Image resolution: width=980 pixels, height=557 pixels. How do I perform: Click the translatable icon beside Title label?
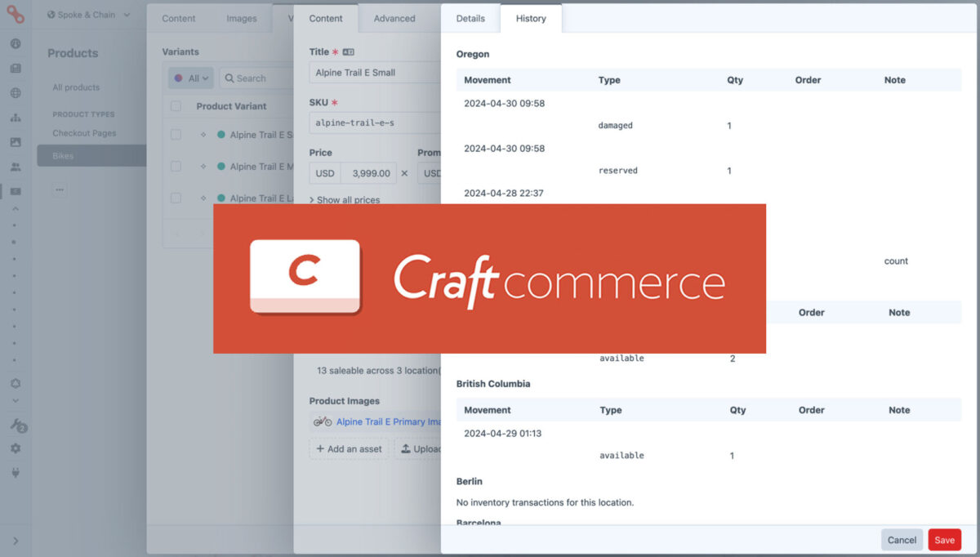click(x=349, y=51)
